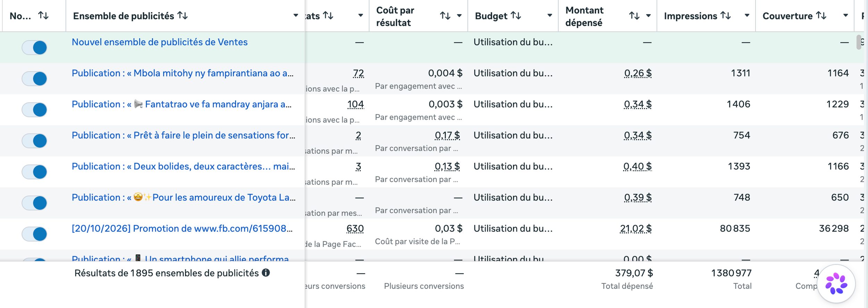Click info icon beside Résultats de 1895 ensembles
868x308 pixels.
266,273
